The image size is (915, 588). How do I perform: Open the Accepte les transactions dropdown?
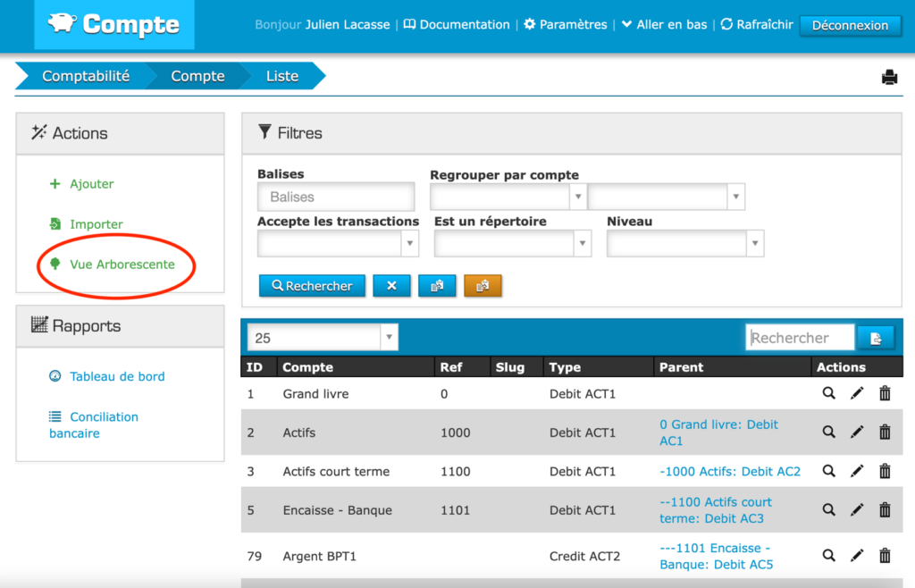click(x=338, y=243)
